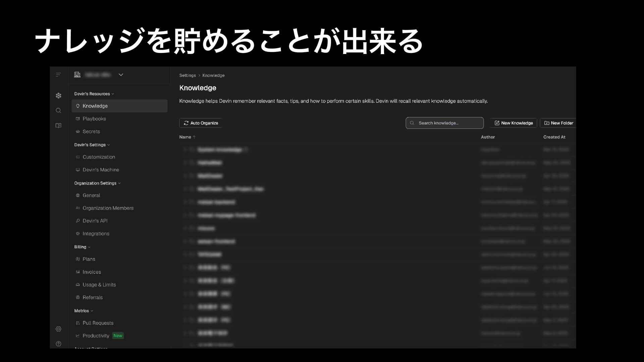Click the organization building icon
The height and width of the screenshot is (362, 644).
click(x=77, y=74)
